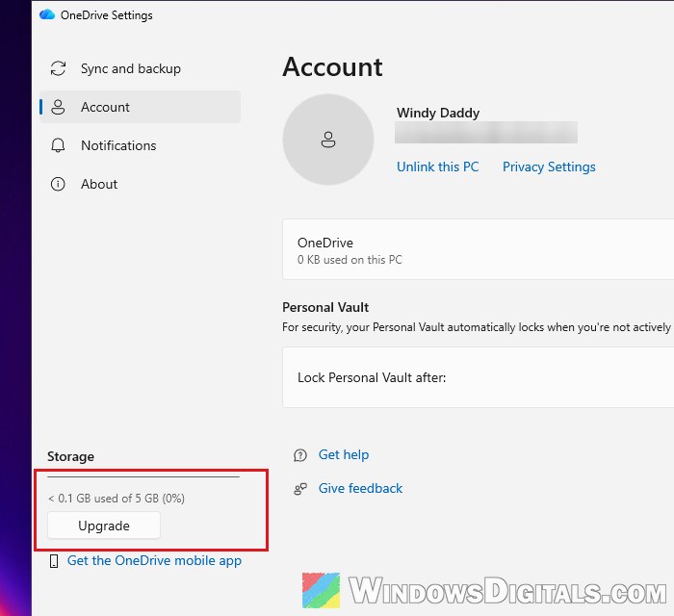674x616 pixels.
Task: Click the Give feedback person icon
Action: (x=300, y=489)
